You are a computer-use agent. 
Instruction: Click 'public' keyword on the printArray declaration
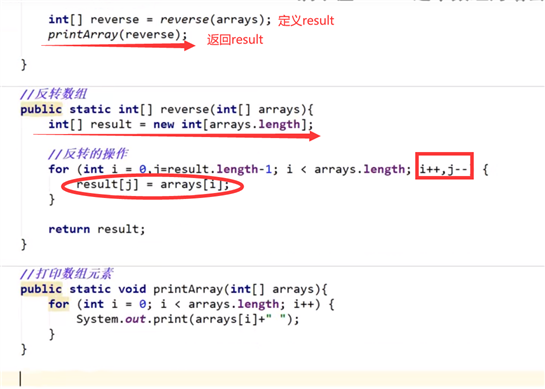(x=41, y=289)
